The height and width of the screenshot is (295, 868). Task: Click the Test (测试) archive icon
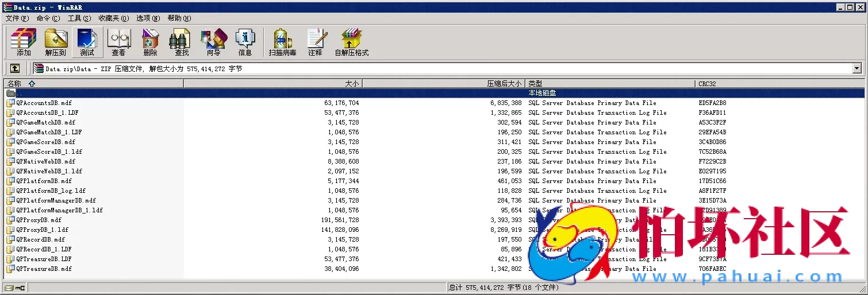87,42
